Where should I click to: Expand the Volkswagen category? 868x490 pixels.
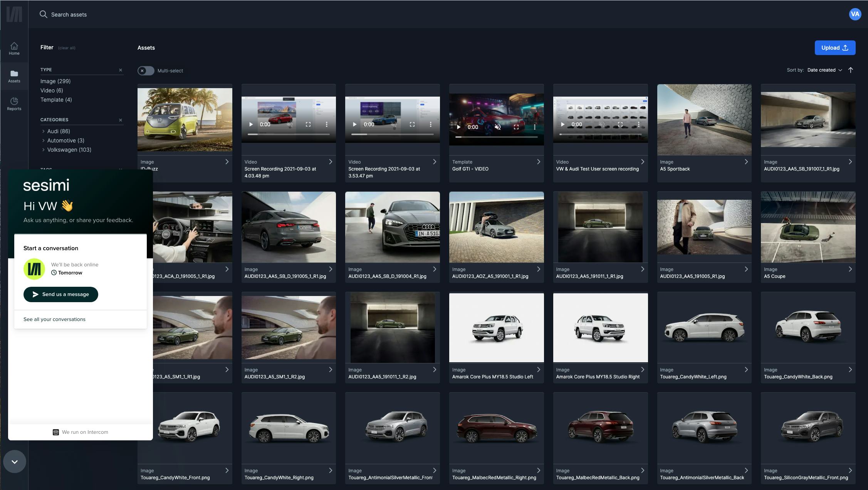point(44,150)
